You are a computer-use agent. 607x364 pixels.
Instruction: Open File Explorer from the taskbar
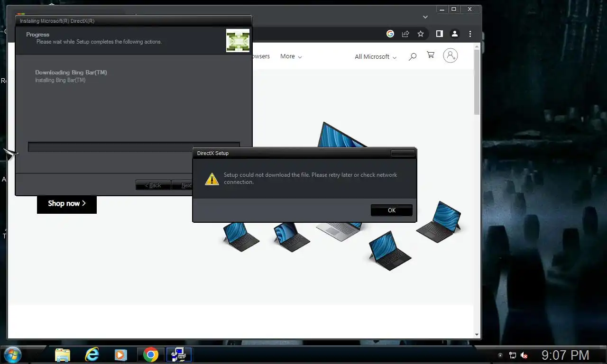pos(62,355)
